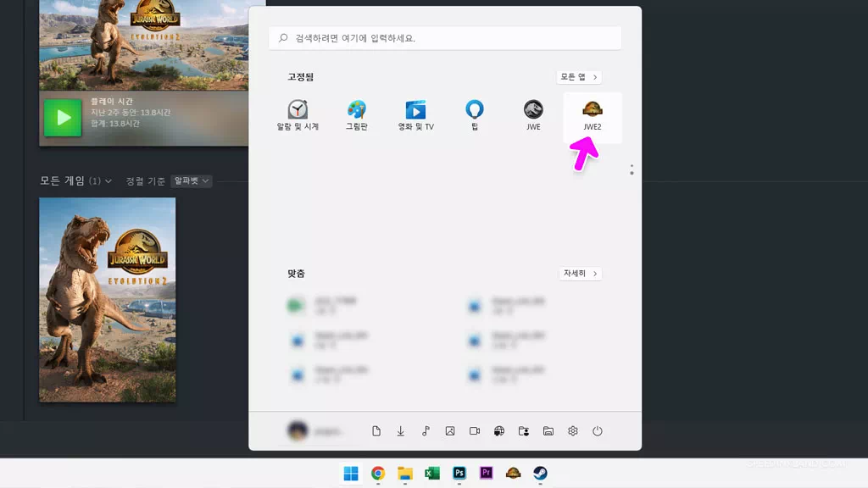Open Documents folder from Start menu footer
Screen dimensions: 868x488
coord(376,431)
